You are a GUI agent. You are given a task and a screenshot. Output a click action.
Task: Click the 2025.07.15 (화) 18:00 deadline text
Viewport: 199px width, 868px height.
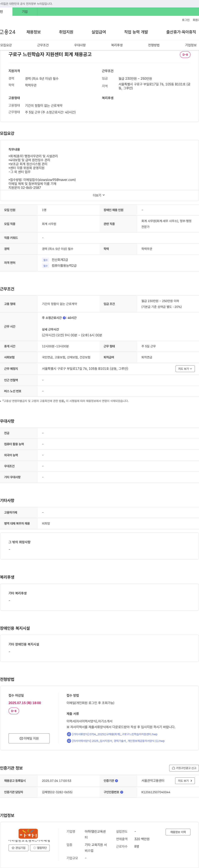24,703
